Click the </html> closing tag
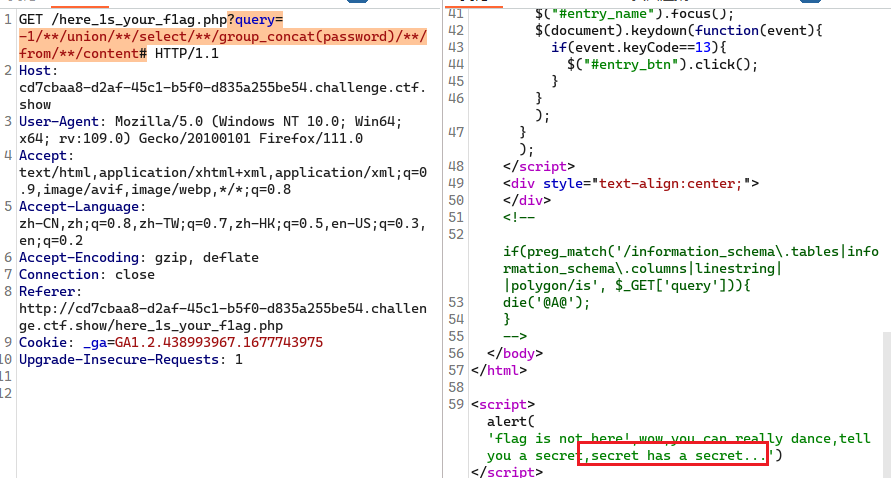Viewport: 891px width, 478px height. click(499, 371)
